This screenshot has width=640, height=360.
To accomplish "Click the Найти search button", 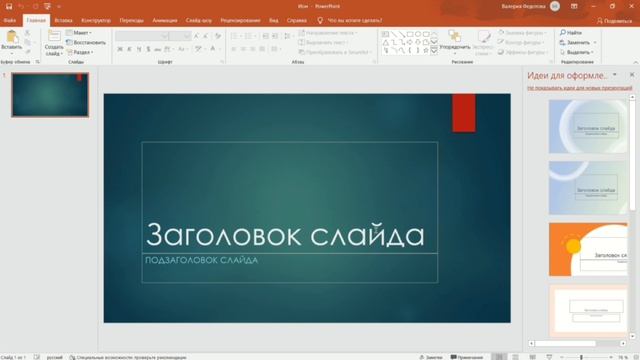I will coord(571,33).
